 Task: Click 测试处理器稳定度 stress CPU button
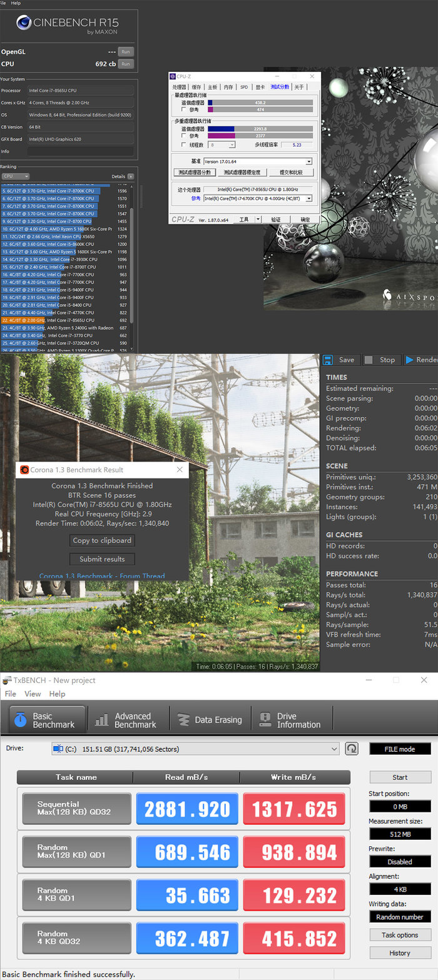(242, 172)
